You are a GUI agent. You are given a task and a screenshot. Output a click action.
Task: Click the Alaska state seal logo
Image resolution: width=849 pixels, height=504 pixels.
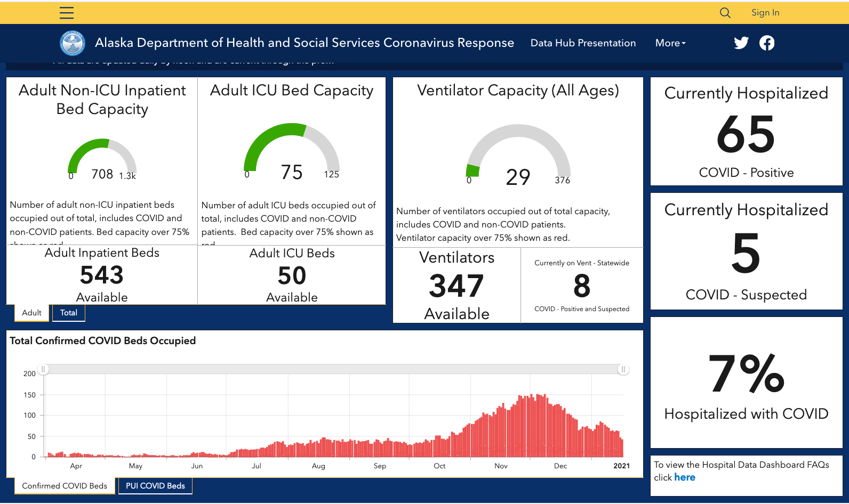tap(73, 43)
